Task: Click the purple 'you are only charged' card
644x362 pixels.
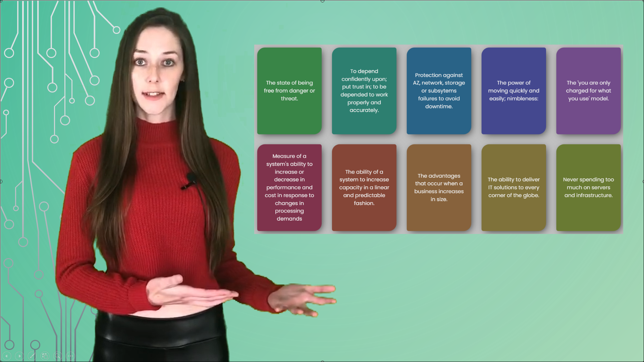Action: [x=589, y=90]
